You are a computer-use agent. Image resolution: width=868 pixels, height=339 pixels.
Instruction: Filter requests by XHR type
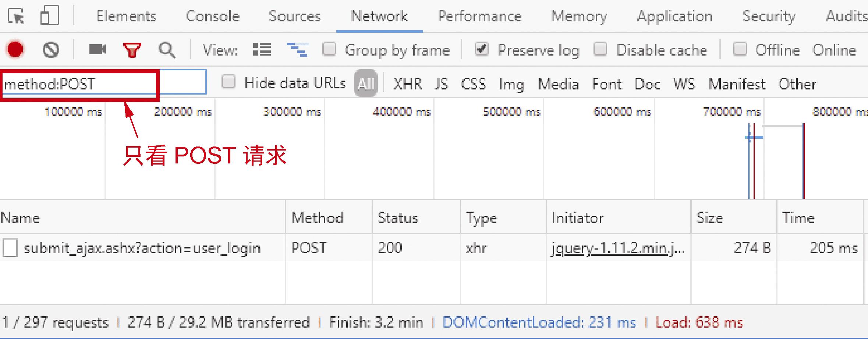407,84
